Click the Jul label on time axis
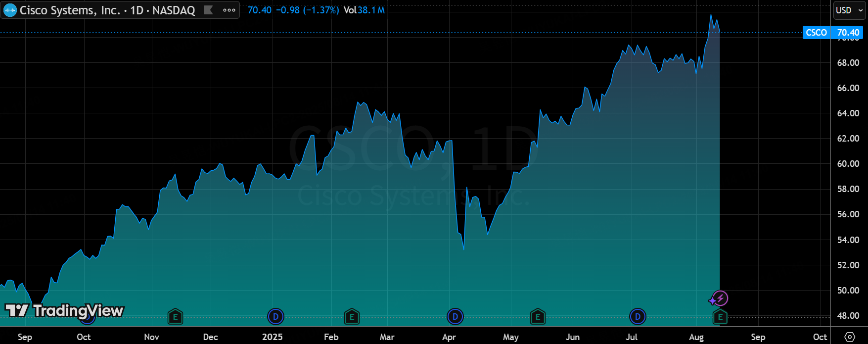The height and width of the screenshot is (344, 868). coord(632,337)
